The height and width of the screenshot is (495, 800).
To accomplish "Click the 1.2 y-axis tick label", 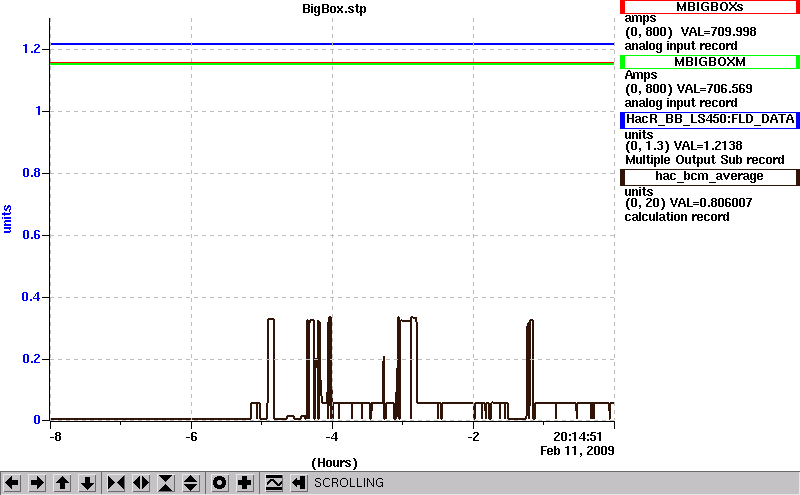I will 31,49.
